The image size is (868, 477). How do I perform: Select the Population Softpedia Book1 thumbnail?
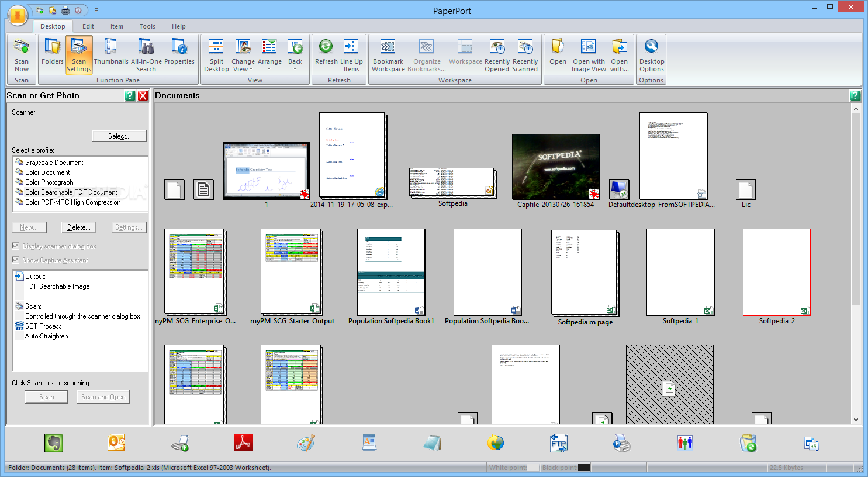pos(391,272)
